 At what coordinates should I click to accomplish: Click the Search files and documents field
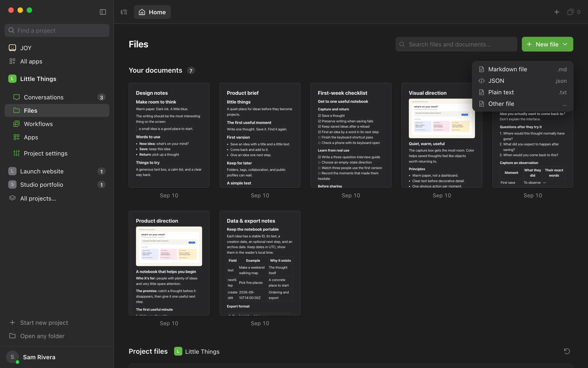click(456, 44)
